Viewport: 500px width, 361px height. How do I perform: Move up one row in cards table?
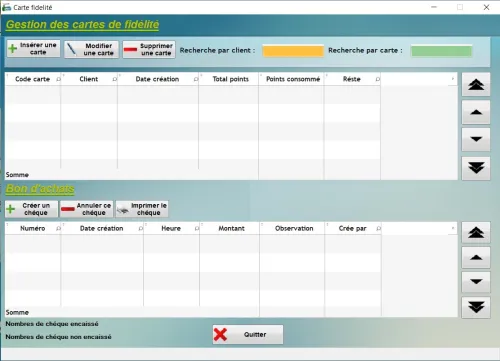(x=476, y=112)
